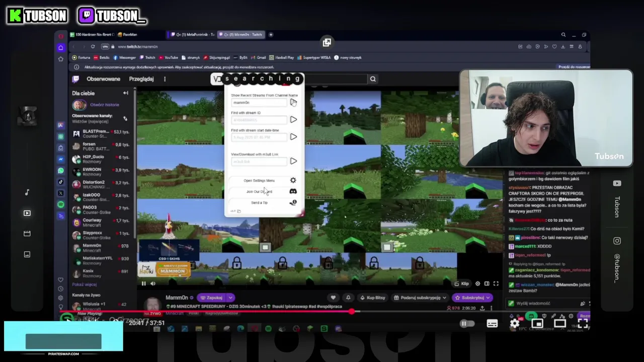Reload the page in browser

[93, 47]
